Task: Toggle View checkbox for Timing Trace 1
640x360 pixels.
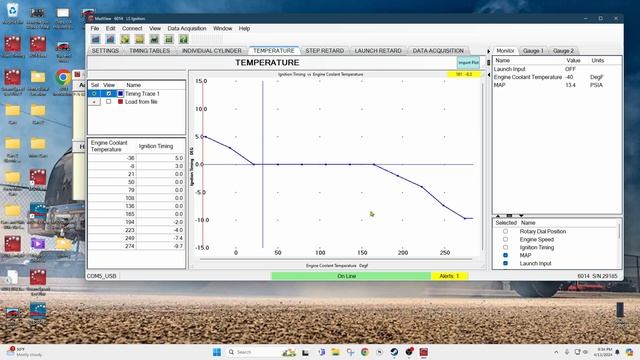Action: [109, 93]
